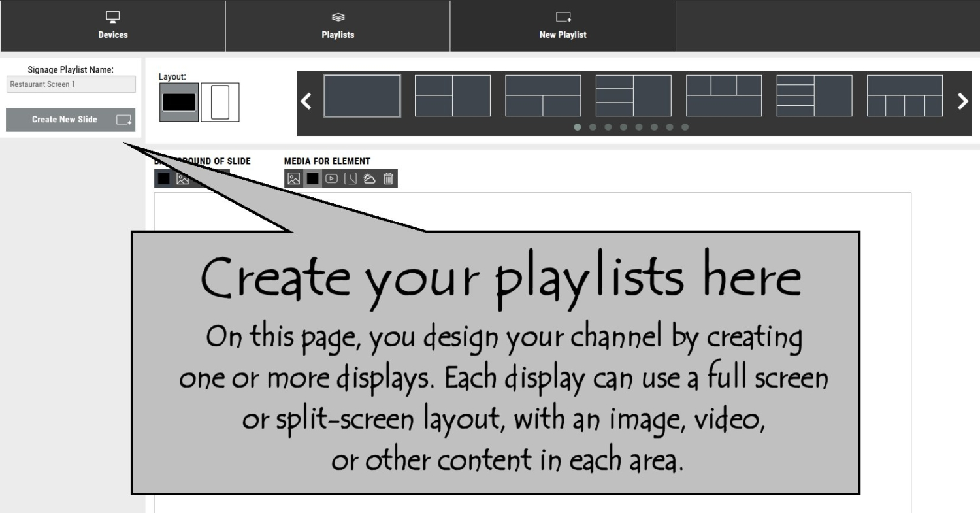This screenshot has width=980, height=513.
Task: Show next layout templates with right arrow
Action: [x=962, y=101]
